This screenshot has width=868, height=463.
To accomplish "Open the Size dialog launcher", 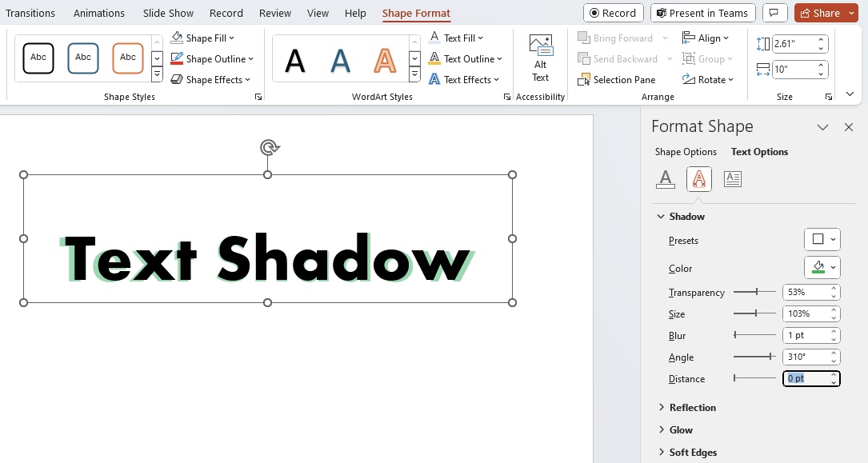I will [x=829, y=97].
